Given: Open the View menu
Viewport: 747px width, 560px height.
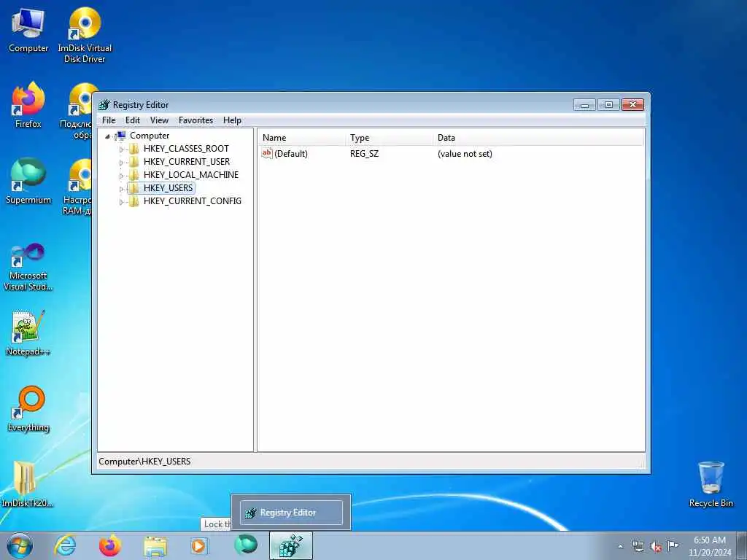Looking at the screenshot, I should [159, 120].
